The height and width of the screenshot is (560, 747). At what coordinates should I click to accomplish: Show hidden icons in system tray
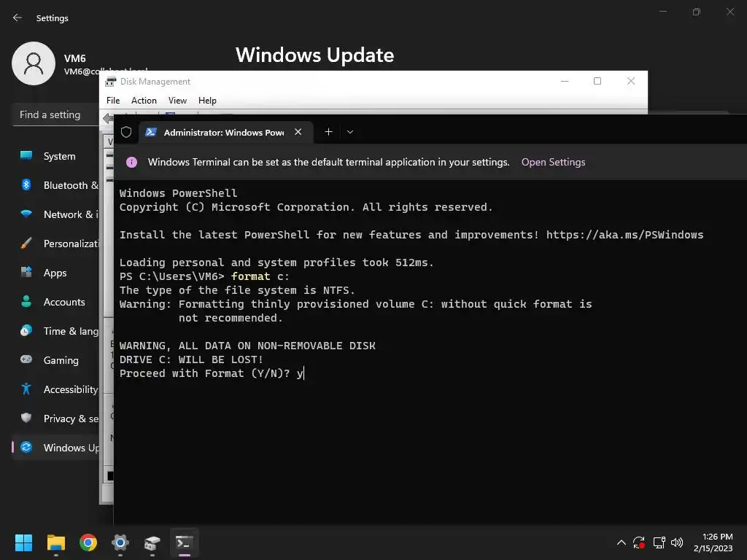click(x=622, y=542)
